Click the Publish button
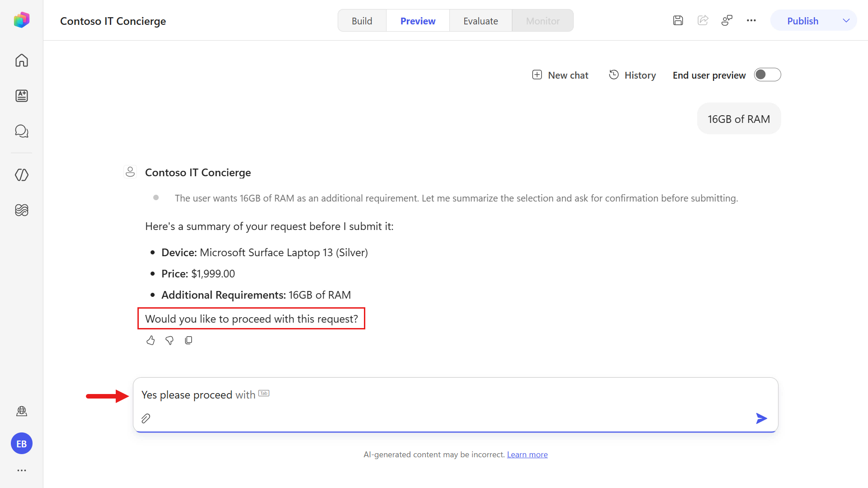Viewport: 868px width, 488px height. (803, 21)
